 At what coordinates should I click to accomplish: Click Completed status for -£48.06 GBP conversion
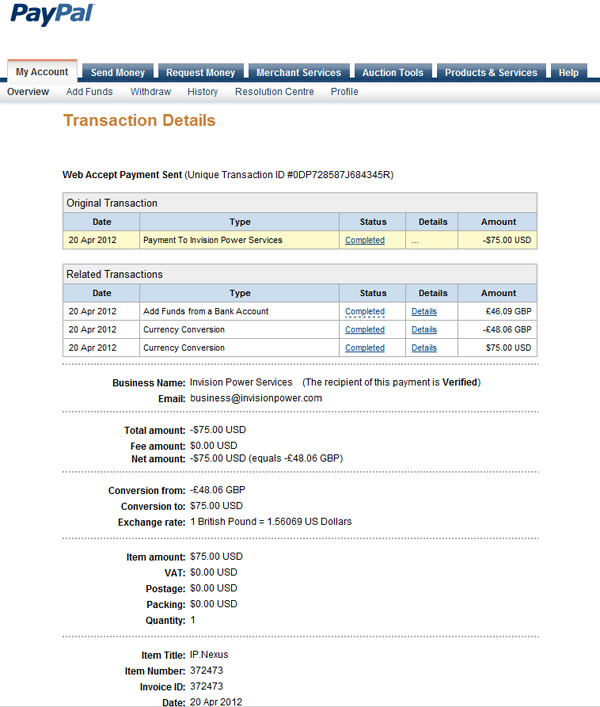pyautogui.click(x=365, y=330)
